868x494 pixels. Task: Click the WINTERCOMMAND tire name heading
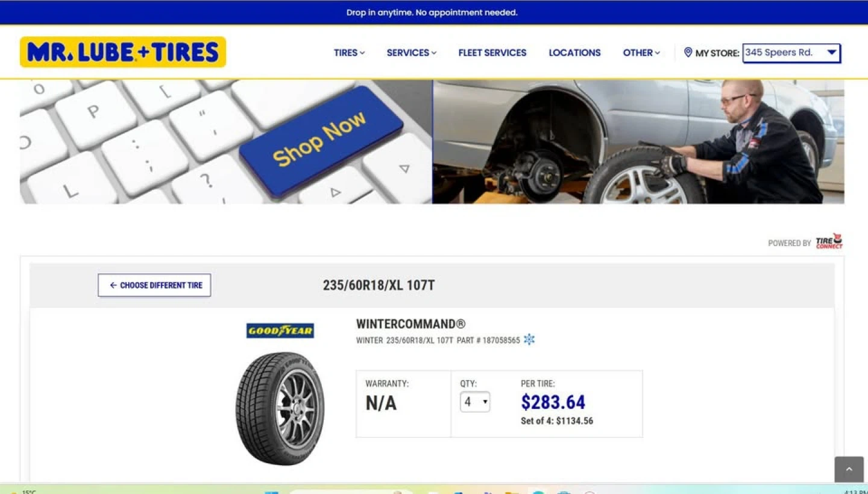coord(411,324)
